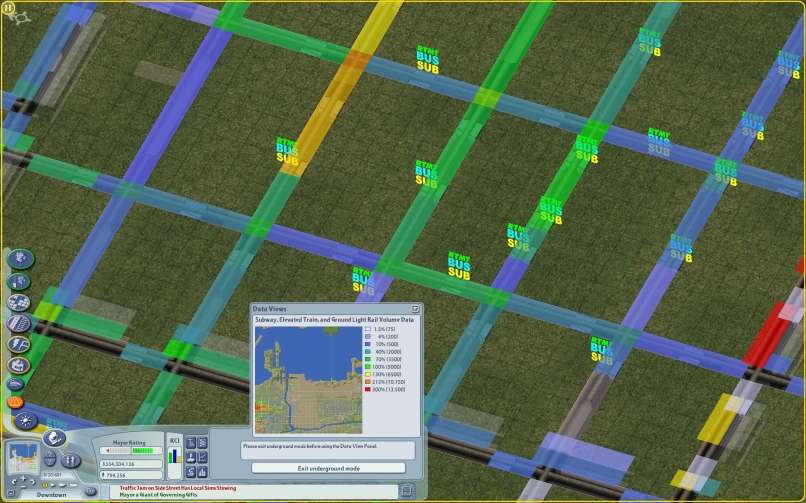Click the 100% (5000) green legend swatch
The image size is (806, 503).
click(368, 367)
